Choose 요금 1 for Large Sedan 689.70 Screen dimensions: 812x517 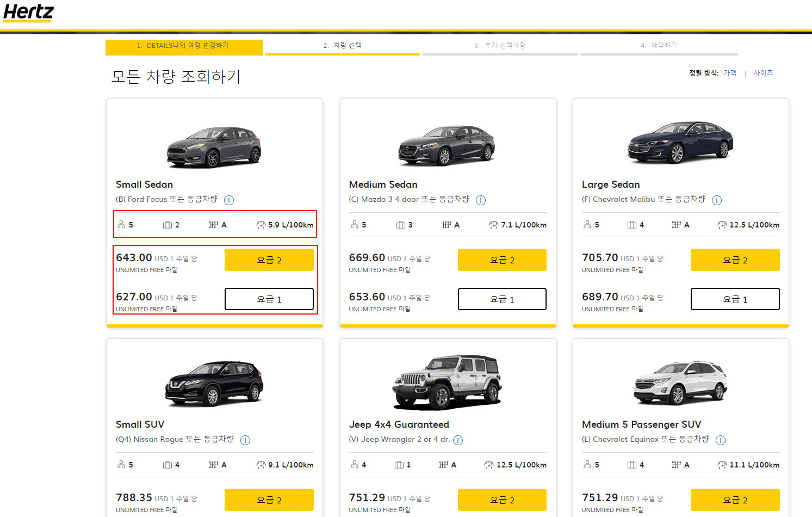(735, 299)
